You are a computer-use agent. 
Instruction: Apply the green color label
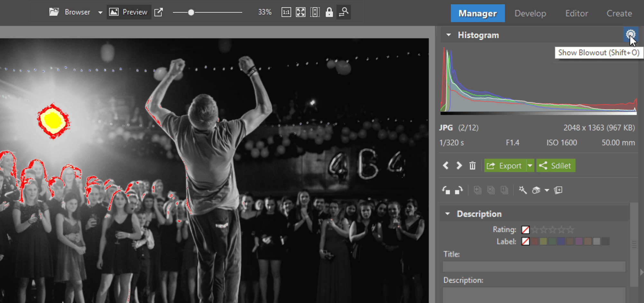(552, 241)
